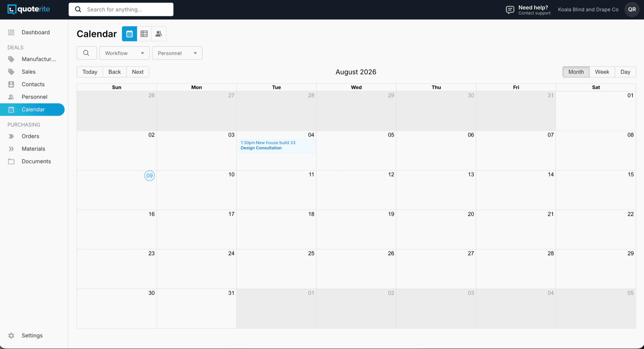Select date 15 on the calendar
The image size is (644, 349).
(x=630, y=174)
